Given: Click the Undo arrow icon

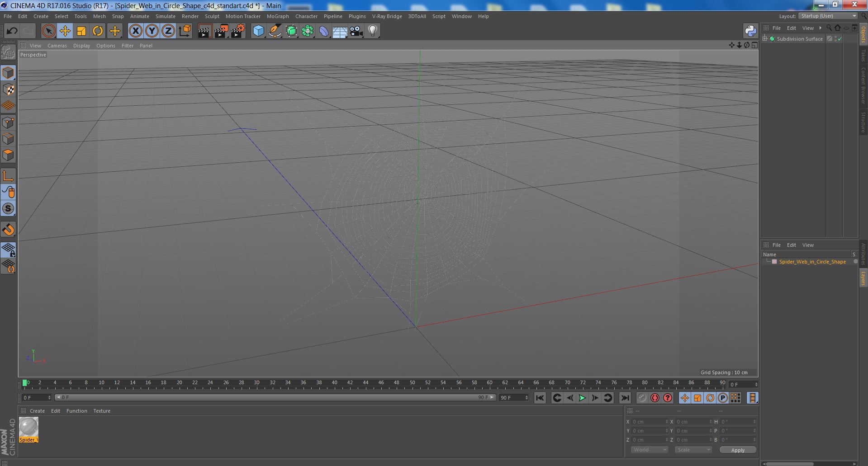Looking at the screenshot, I should click(12, 31).
